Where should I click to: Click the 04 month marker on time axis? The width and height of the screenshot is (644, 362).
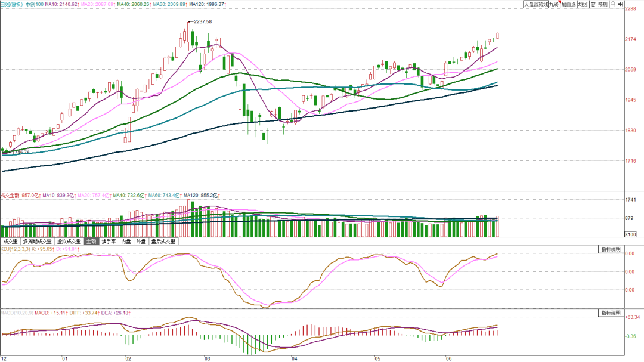coord(295,358)
